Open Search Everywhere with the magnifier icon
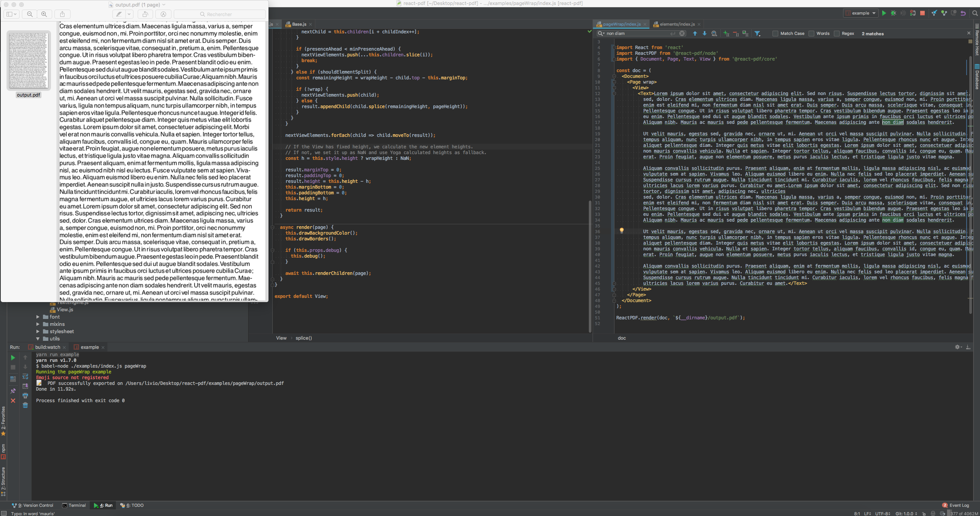The height and width of the screenshot is (516, 980). tap(975, 13)
